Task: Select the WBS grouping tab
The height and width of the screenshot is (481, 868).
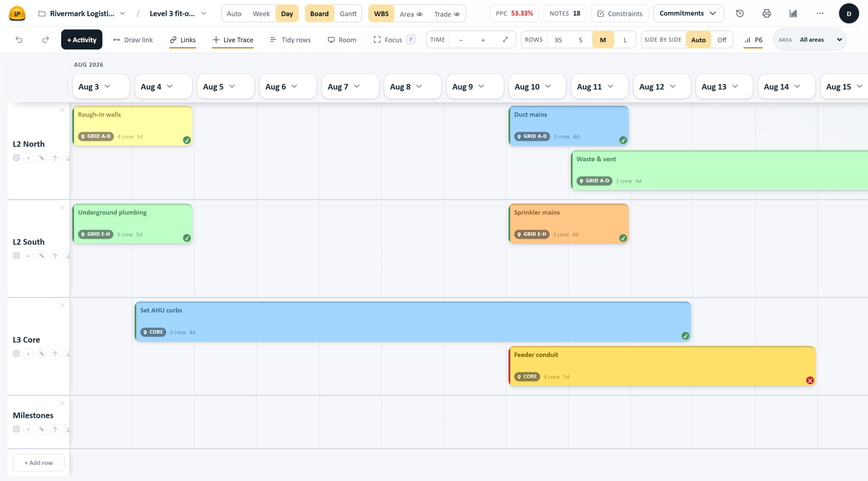Action: pyautogui.click(x=381, y=14)
